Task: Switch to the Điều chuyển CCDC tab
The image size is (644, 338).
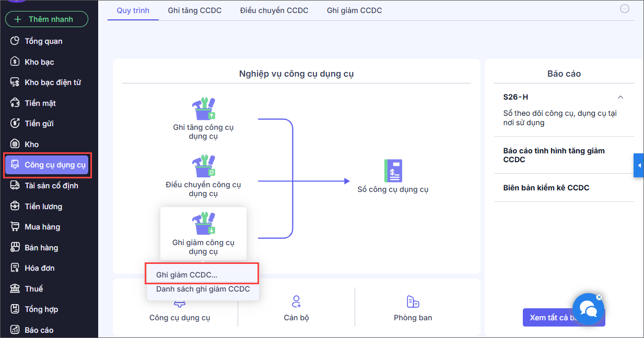Action: [274, 10]
